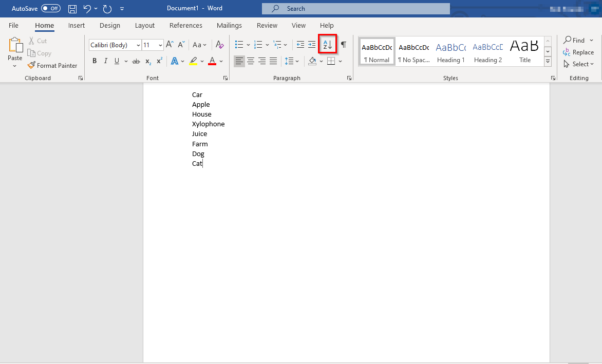The image size is (602, 364).
Task: Open the Select menu in Editing
Action: [578, 64]
